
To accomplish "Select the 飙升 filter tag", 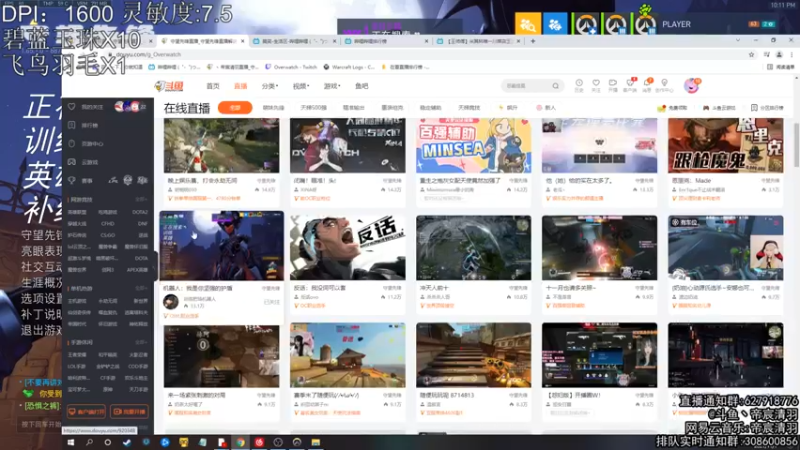I will pyautogui.click(x=508, y=108).
